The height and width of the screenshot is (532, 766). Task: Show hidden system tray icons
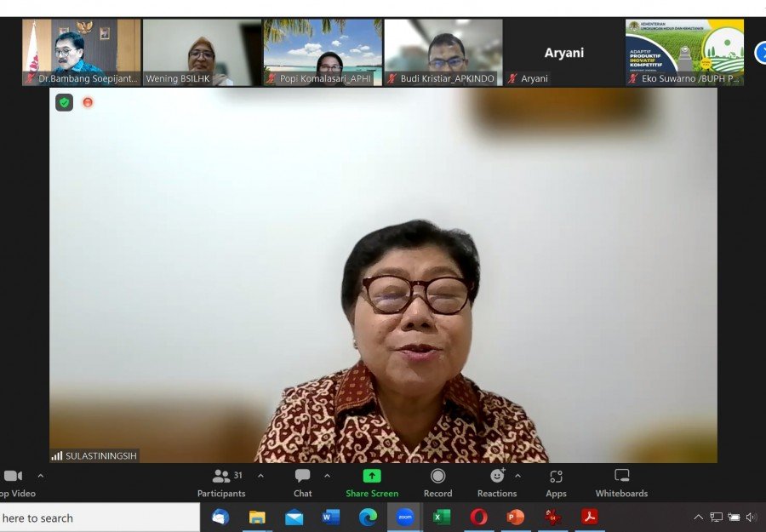pyautogui.click(x=698, y=517)
